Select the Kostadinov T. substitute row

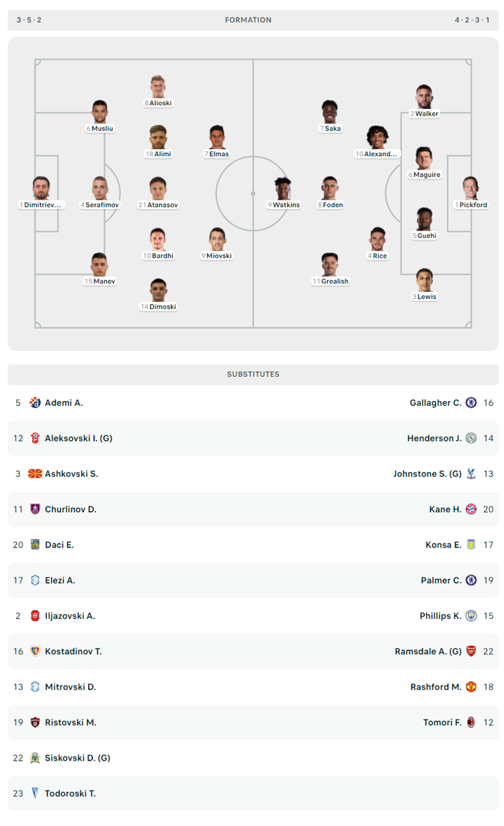click(253, 651)
